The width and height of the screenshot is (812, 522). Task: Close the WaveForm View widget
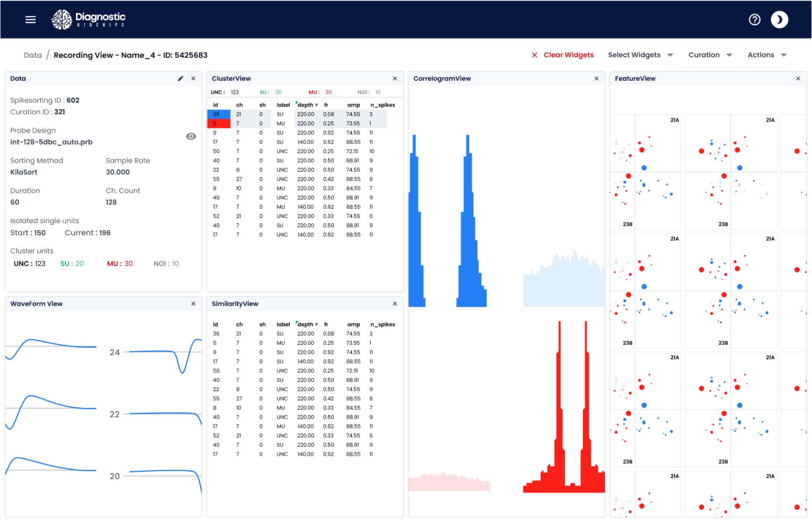[193, 304]
